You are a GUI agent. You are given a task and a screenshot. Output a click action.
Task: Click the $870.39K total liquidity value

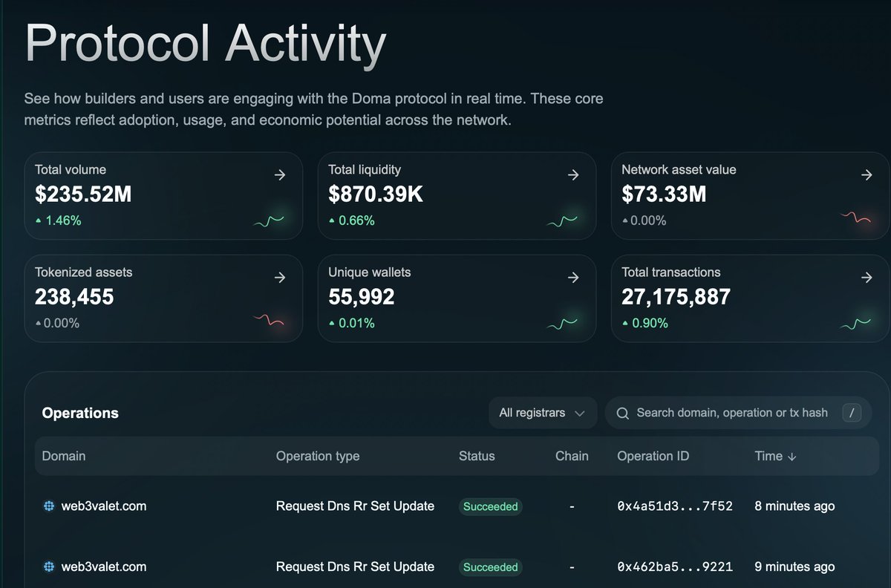(376, 195)
